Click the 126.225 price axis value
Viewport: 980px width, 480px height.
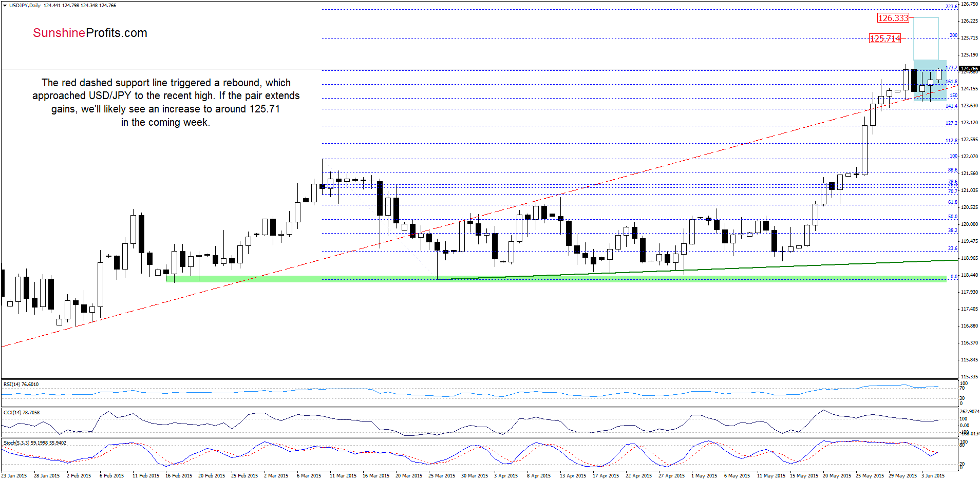tap(969, 21)
